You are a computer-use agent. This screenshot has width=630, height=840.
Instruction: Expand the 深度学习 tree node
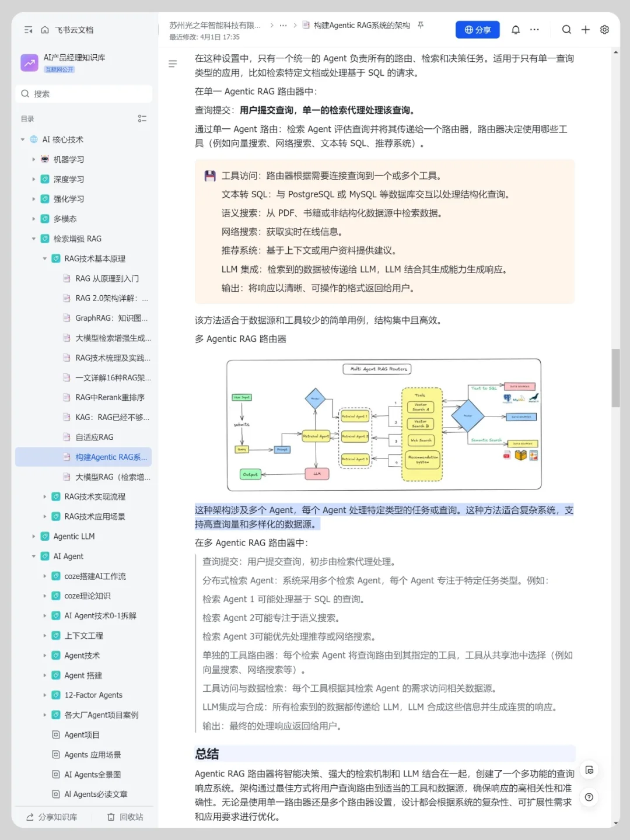point(34,179)
